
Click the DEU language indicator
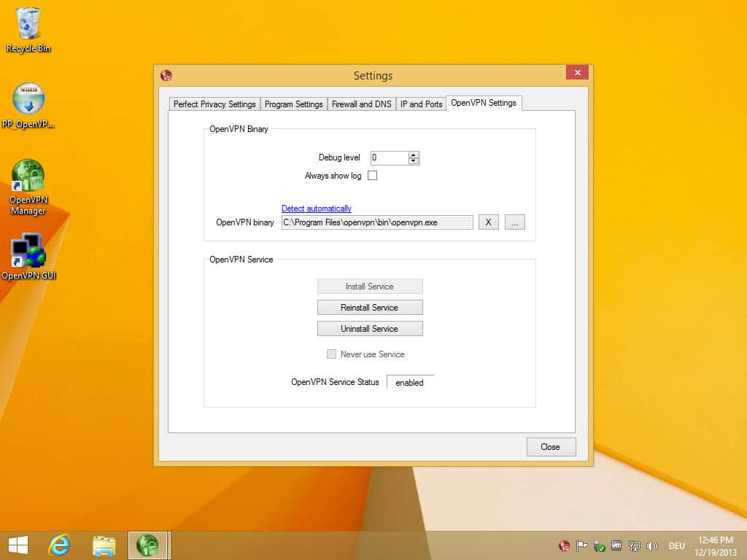(676, 545)
